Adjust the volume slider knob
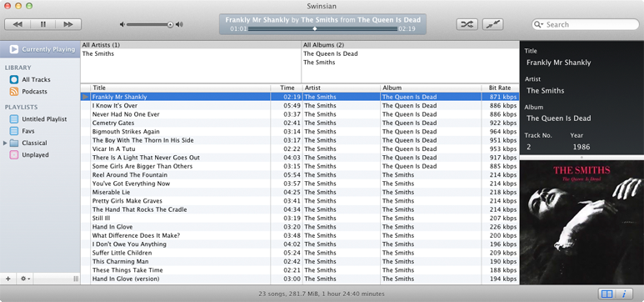The image size is (644, 302). 170,25
